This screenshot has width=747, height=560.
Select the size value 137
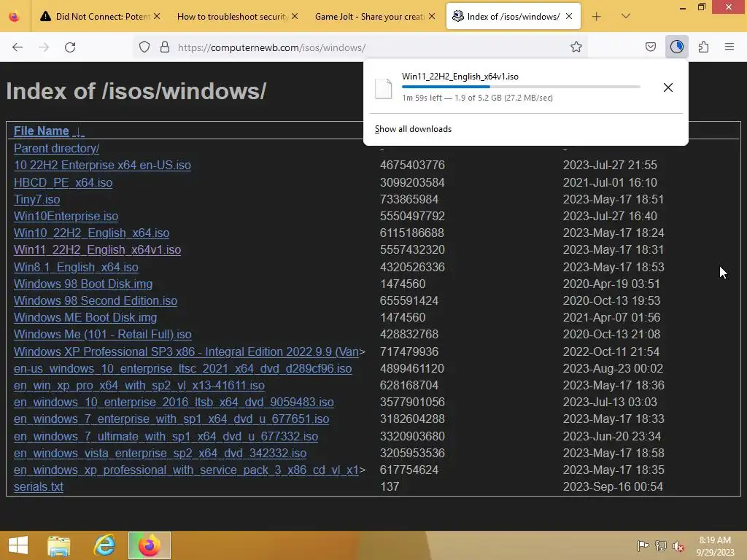pos(390,486)
